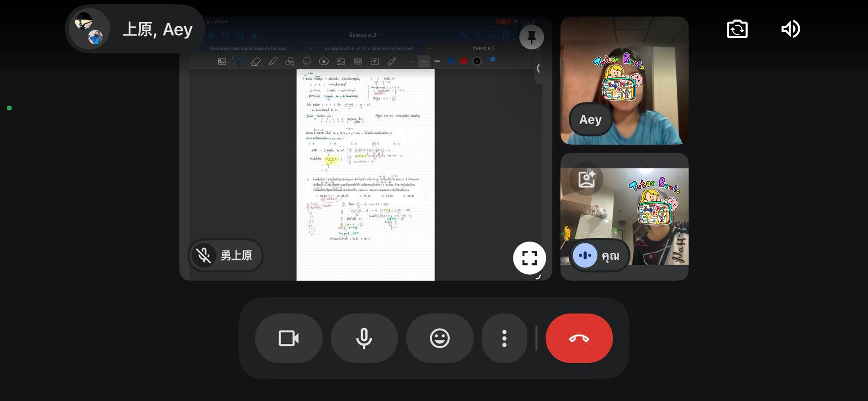
Task: Mute your microphone
Action: coord(364,338)
